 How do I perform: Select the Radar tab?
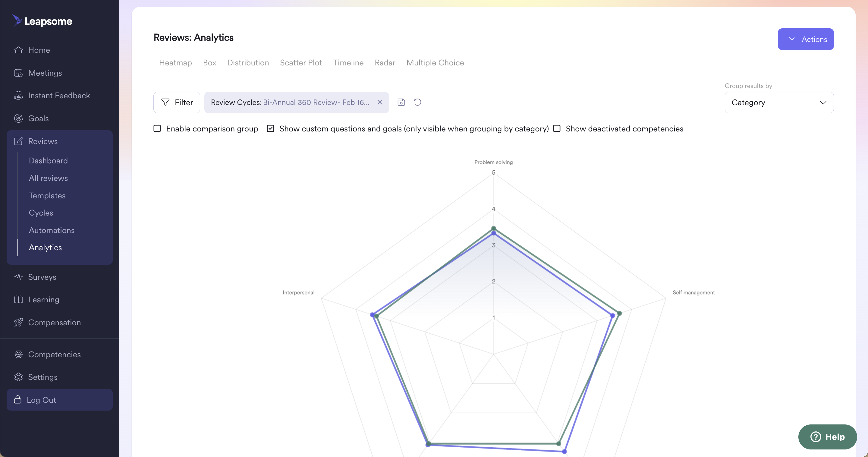(x=385, y=63)
